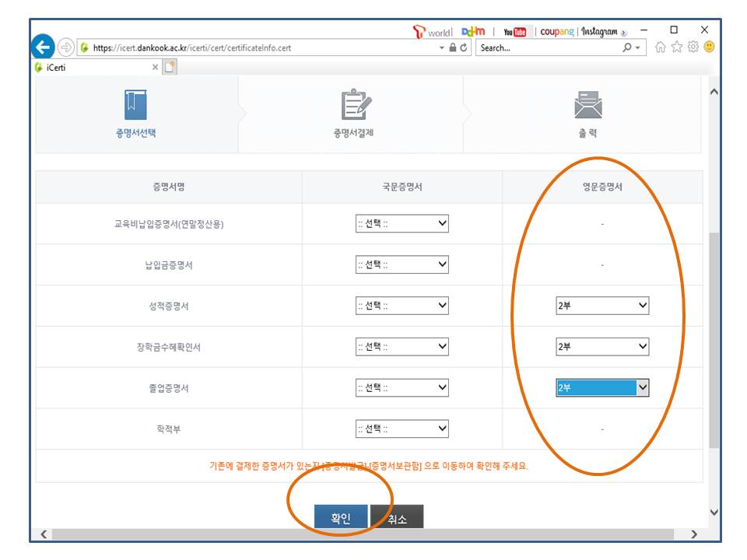Open browser settings gear icon
The height and width of the screenshot is (560, 747).
(694, 47)
